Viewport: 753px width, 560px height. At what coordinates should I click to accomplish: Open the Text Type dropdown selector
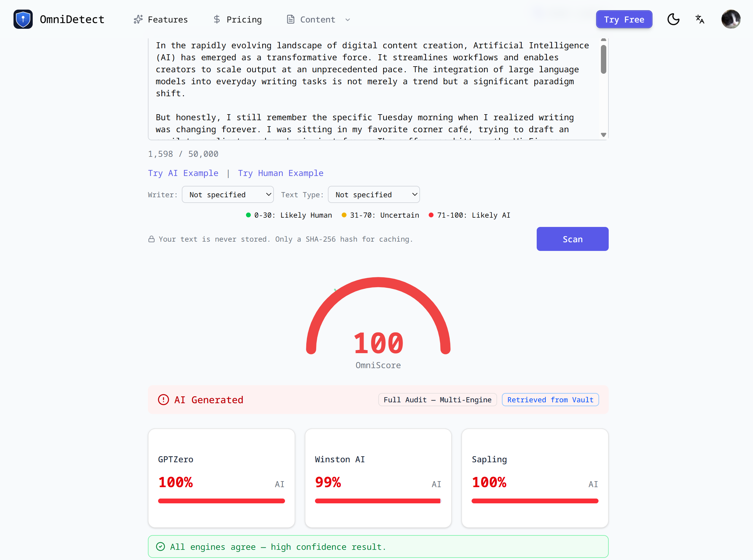(373, 195)
